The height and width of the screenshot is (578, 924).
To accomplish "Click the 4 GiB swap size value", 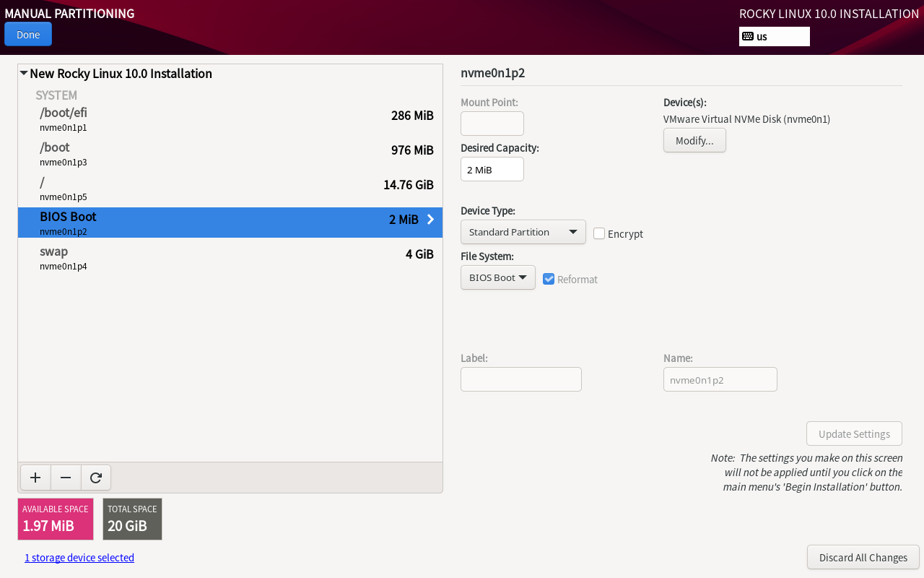I will pos(419,254).
